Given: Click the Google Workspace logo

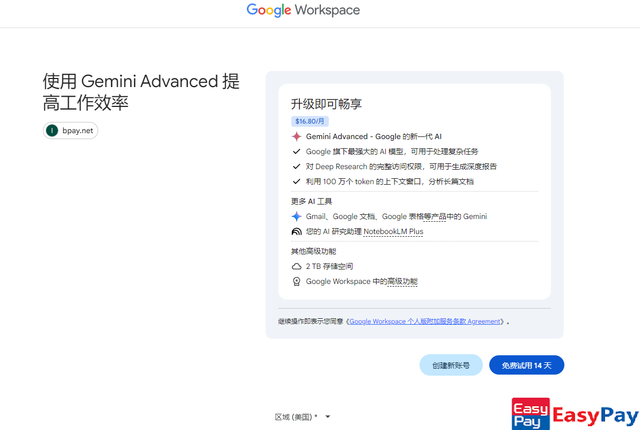Looking at the screenshot, I should pyautogui.click(x=303, y=10).
